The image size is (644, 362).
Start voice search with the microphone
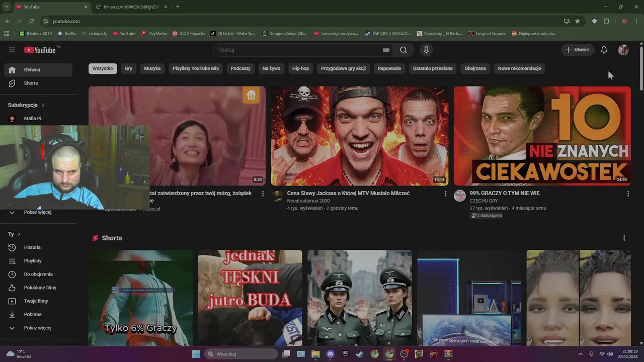coord(426,50)
